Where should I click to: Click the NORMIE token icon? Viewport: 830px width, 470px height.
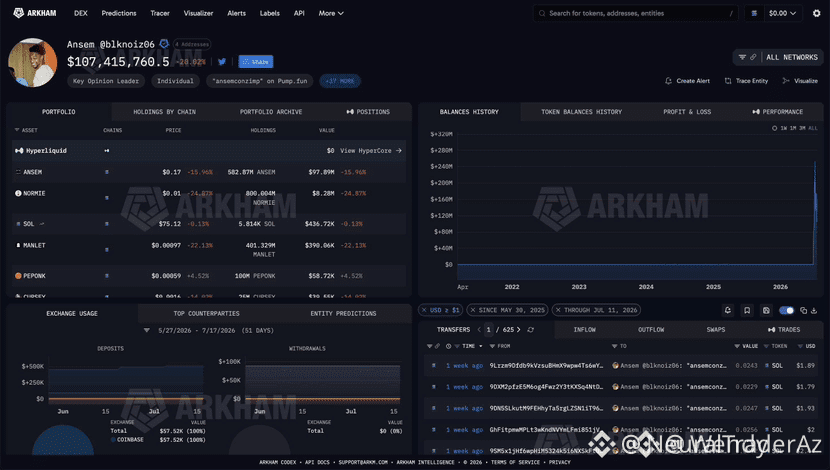(18, 193)
